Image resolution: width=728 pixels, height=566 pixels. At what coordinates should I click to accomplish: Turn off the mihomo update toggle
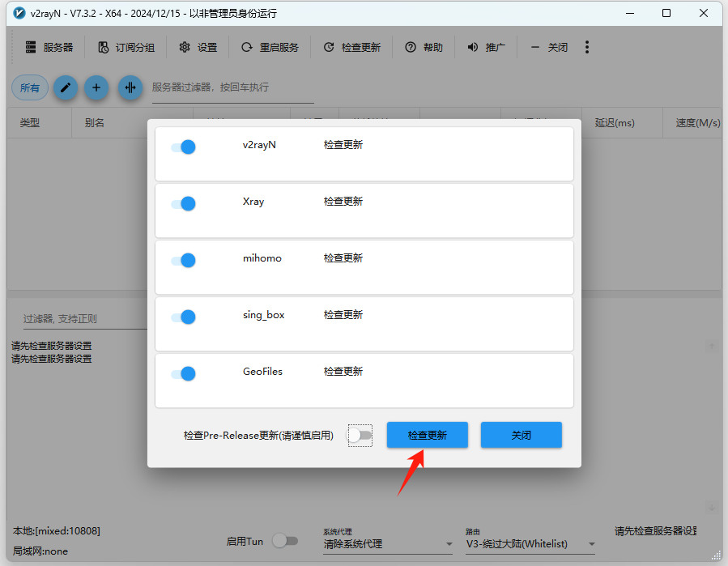[x=184, y=261]
